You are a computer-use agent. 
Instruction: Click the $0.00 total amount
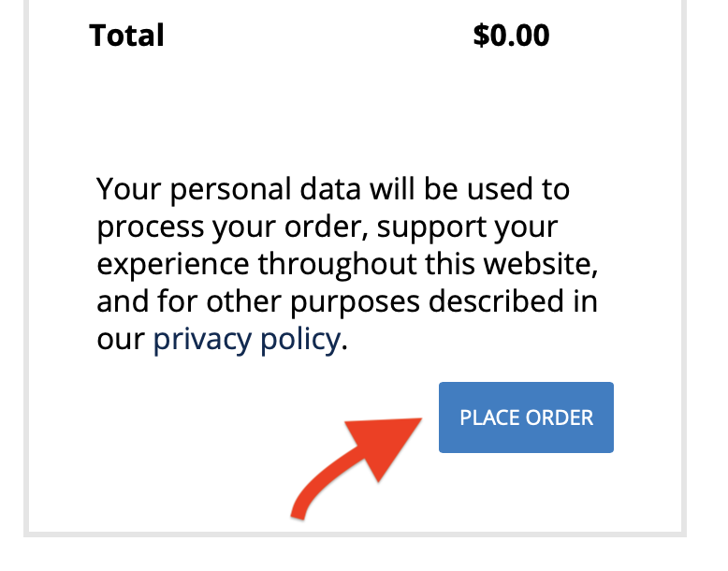[511, 36]
